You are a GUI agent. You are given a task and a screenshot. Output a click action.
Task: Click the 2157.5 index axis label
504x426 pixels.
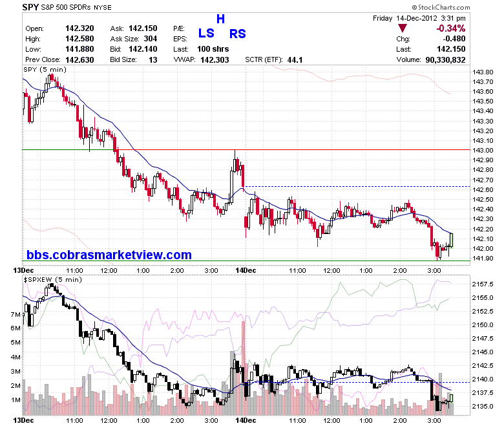click(x=483, y=284)
